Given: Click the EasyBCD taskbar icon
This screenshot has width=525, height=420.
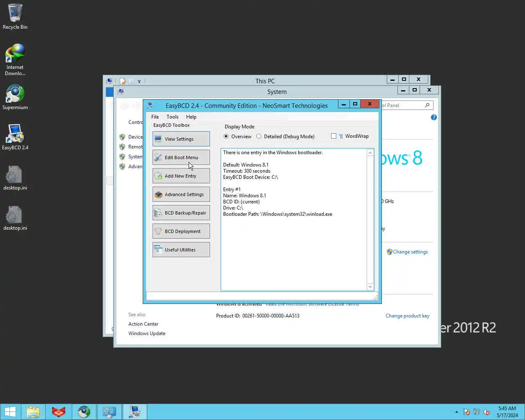Looking at the screenshot, I should [135, 412].
